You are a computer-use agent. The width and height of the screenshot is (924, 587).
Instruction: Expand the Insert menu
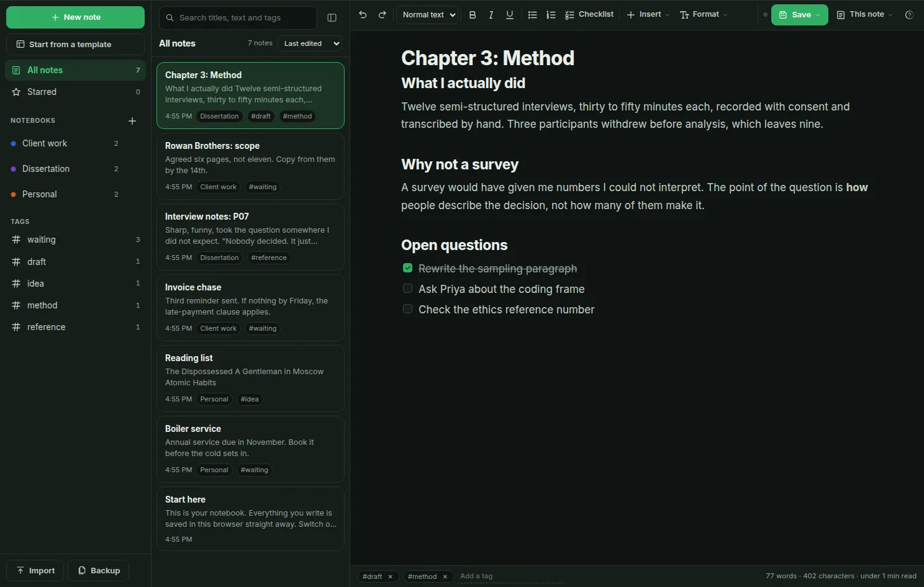coord(648,15)
